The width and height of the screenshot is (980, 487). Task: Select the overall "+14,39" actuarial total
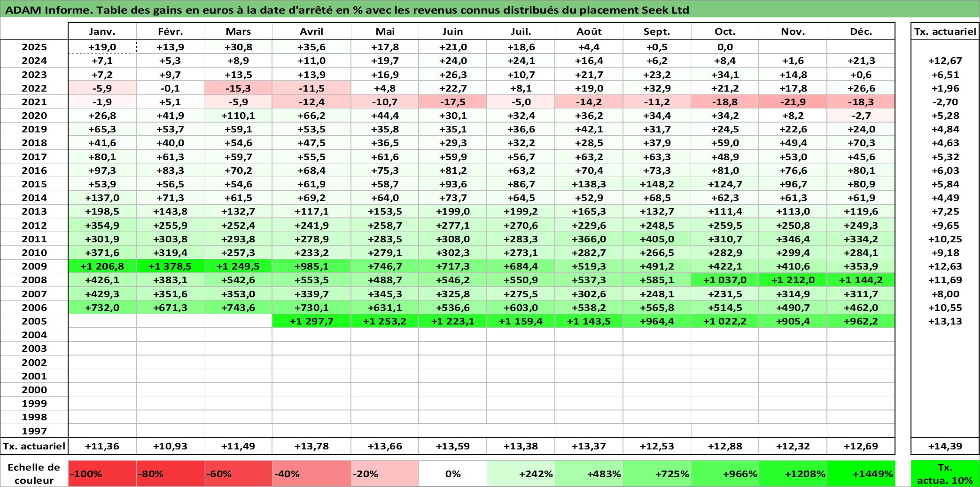(945, 446)
